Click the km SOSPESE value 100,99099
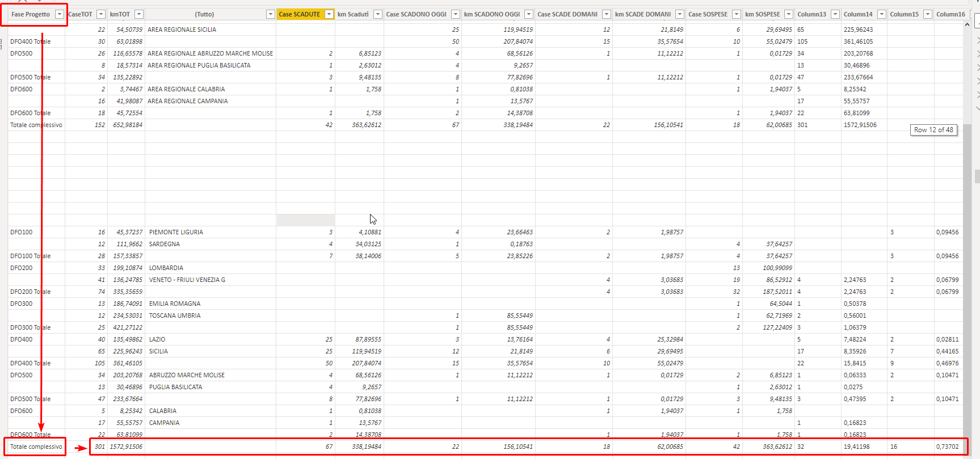This screenshot has width=980, height=459. [777, 268]
